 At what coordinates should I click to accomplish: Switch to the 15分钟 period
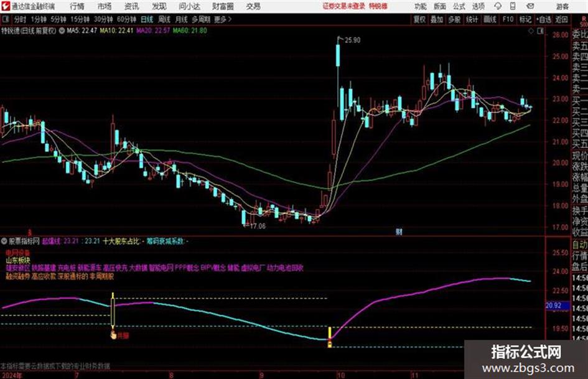(80, 19)
